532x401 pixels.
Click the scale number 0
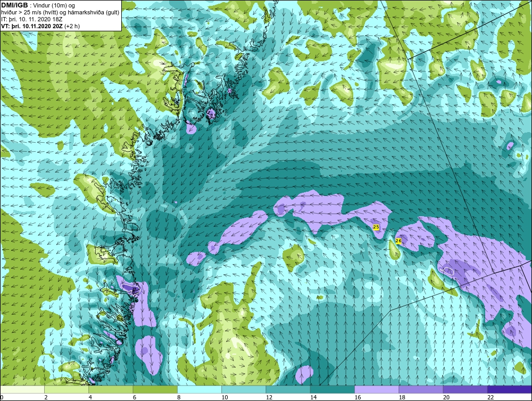[x=2, y=397]
